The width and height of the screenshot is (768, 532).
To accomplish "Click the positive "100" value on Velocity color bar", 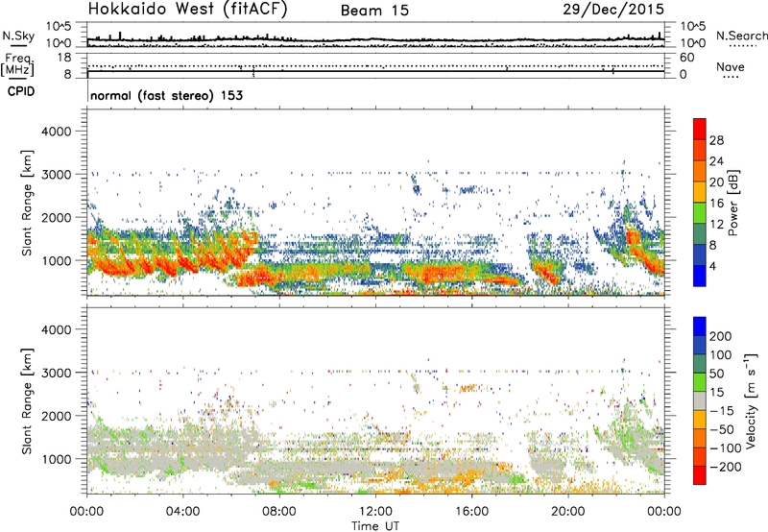I will coord(721,354).
